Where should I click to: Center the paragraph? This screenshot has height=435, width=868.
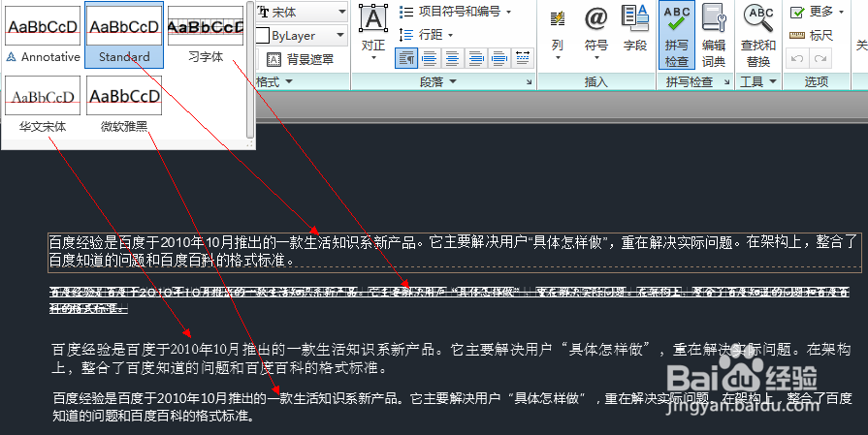452,58
